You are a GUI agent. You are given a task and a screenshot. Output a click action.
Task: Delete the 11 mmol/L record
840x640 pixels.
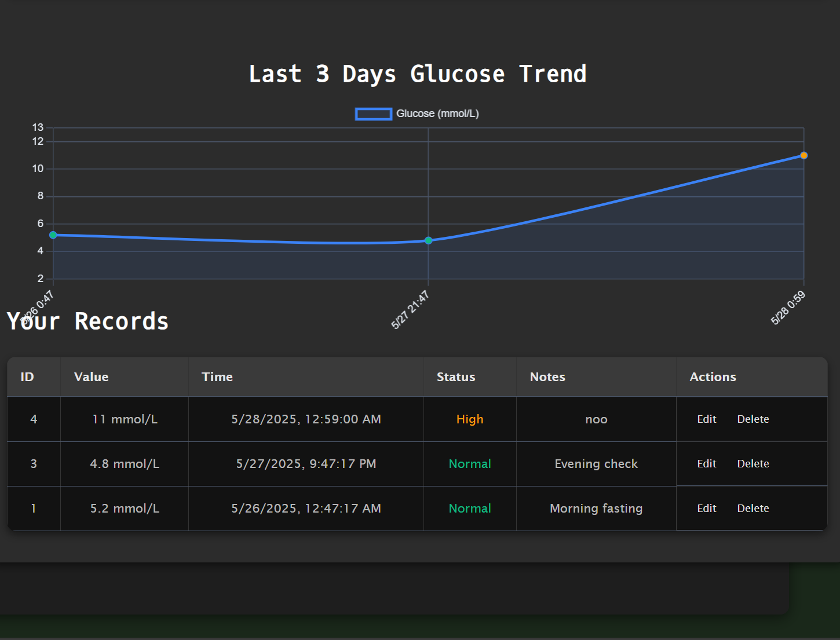(753, 419)
